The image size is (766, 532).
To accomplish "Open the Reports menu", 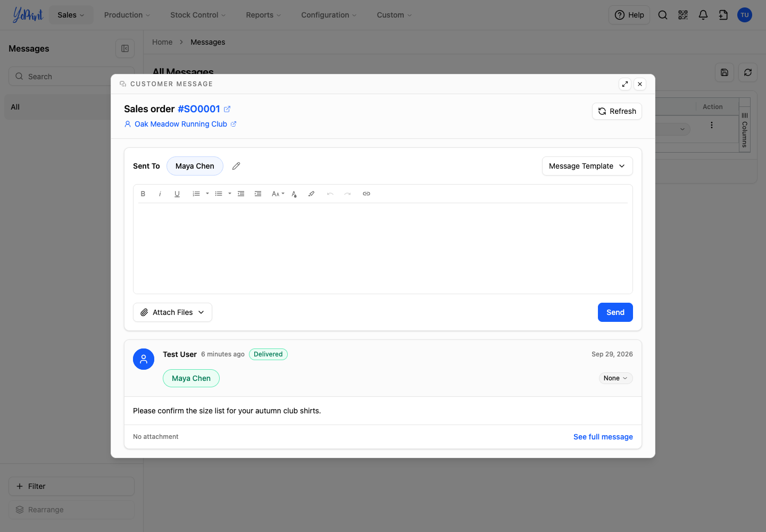I will pyautogui.click(x=263, y=15).
